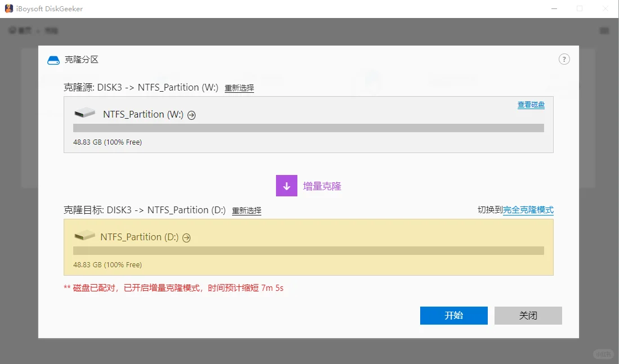The height and width of the screenshot is (364, 619).
Task: Reselect the clone source via 重新选择
Action: point(239,88)
